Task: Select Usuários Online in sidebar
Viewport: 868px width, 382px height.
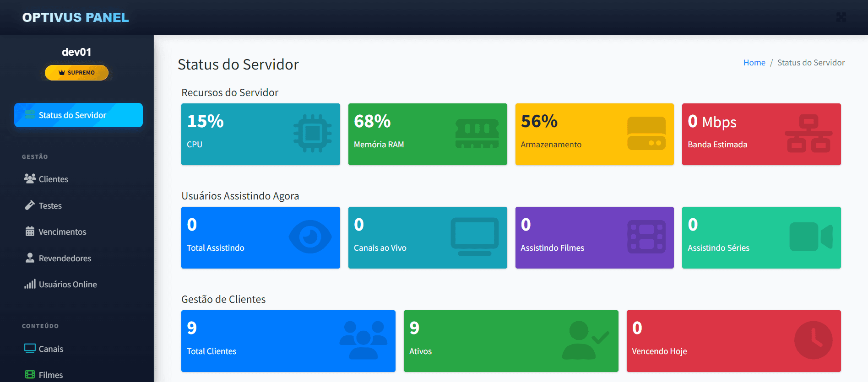Action: 68,285
